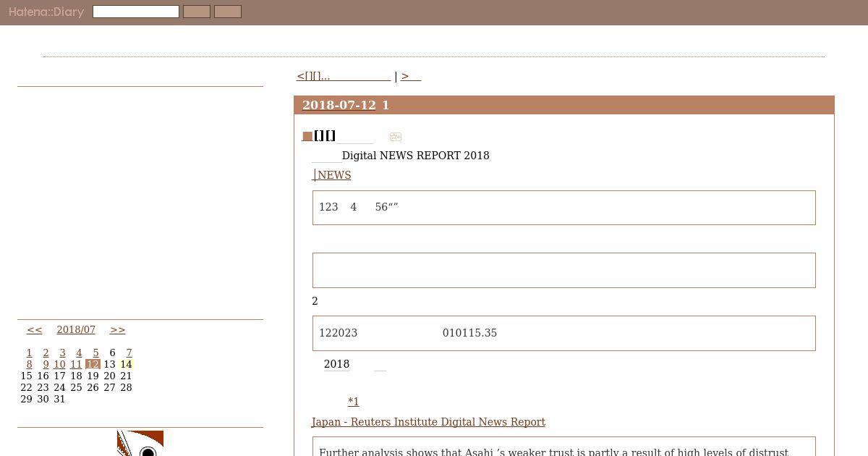Select calendar day 7
The height and width of the screenshot is (456, 868).
[x=129, y=352]
